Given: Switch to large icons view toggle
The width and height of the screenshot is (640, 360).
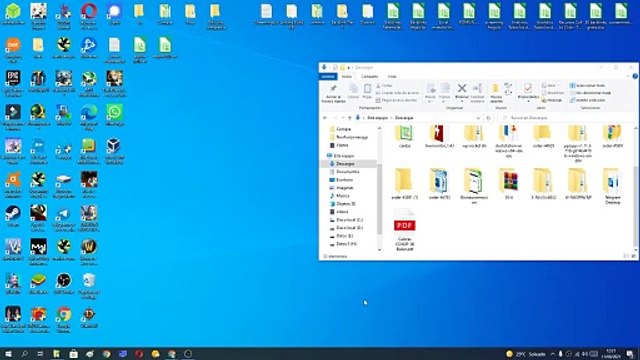Looking at the screenshot, I should 633,256.
